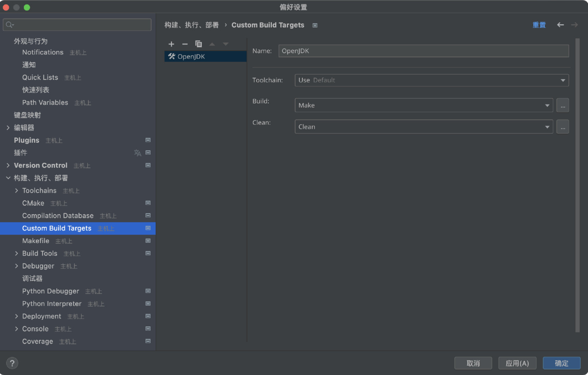Click the Name input field

pos(423,51)
